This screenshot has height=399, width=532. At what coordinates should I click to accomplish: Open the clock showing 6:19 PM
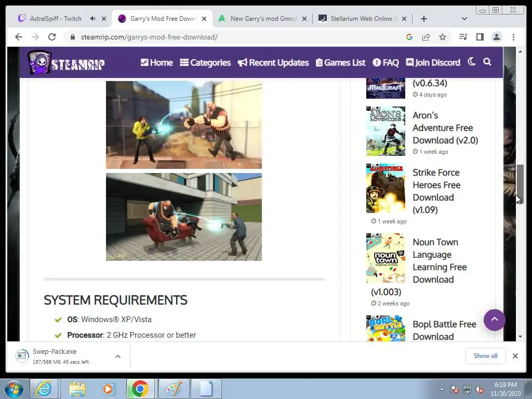click(506, 389)
